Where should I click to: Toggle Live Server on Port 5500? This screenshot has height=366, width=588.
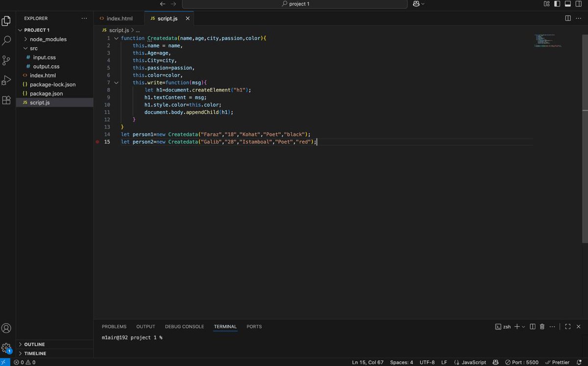(x=522, y=362)
